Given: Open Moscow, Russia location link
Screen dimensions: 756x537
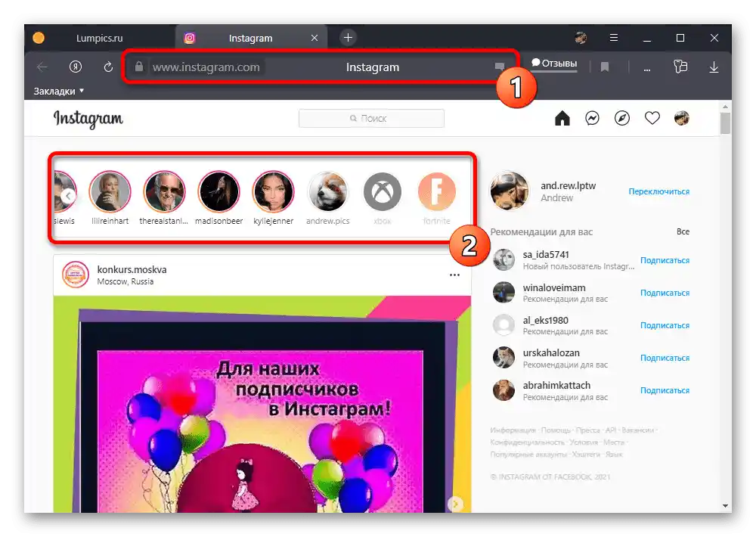Looking at the screenshot, I should click(125, 282).
